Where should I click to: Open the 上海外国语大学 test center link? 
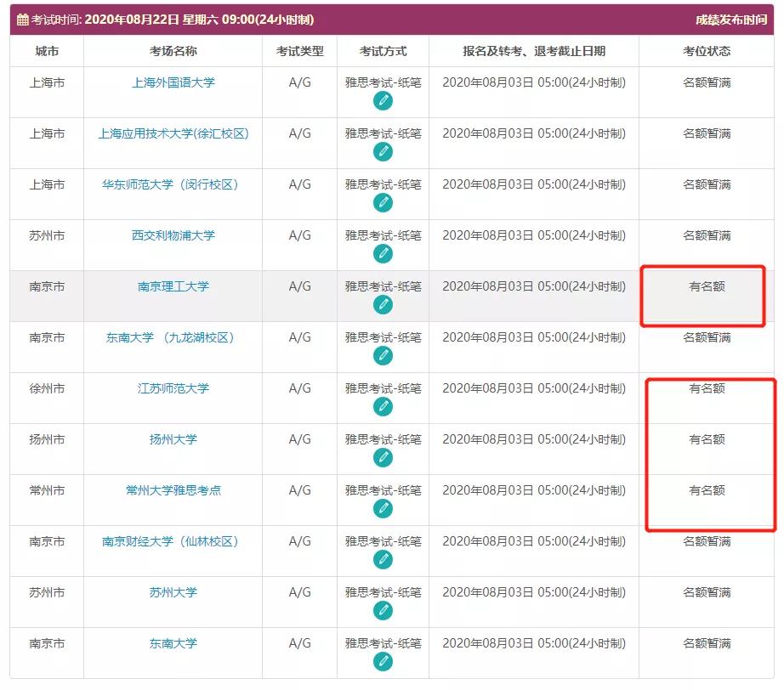coord(173,82)
